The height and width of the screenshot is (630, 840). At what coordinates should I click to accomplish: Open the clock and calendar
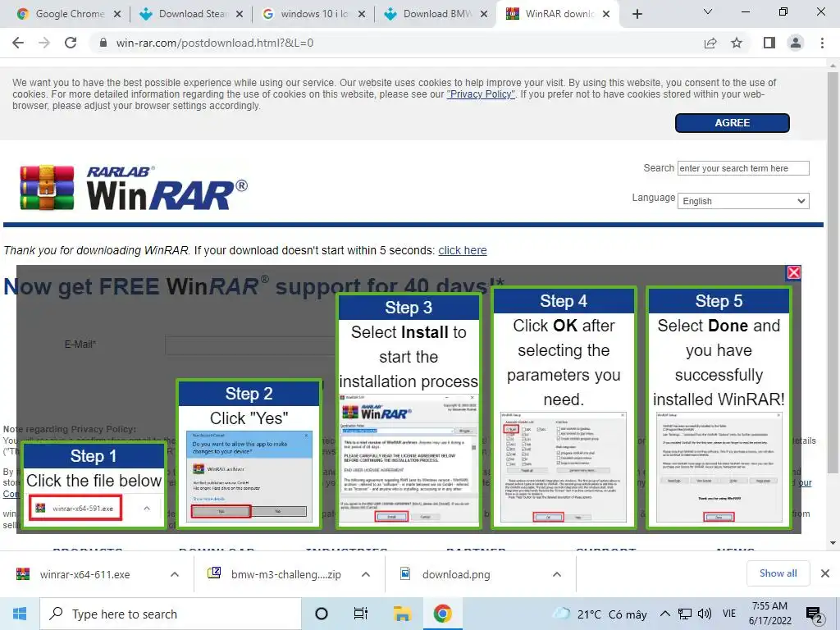(769, 614)
